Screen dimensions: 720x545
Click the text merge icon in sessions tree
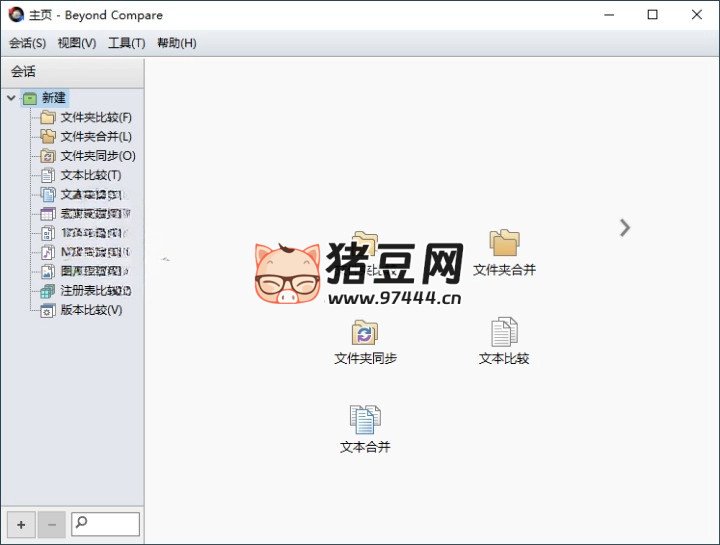(x=48, y=195)
